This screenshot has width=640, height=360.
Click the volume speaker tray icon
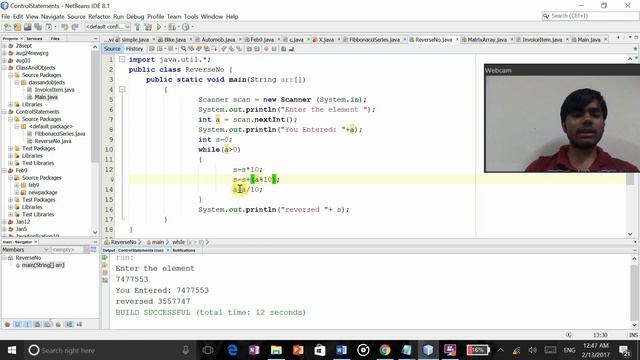532,350
